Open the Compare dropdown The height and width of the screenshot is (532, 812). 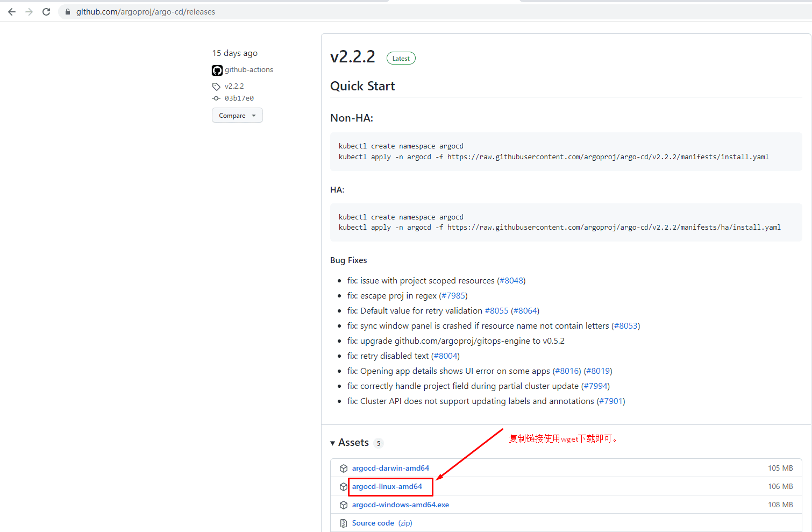pyautogui.click(x=237, y=115)
